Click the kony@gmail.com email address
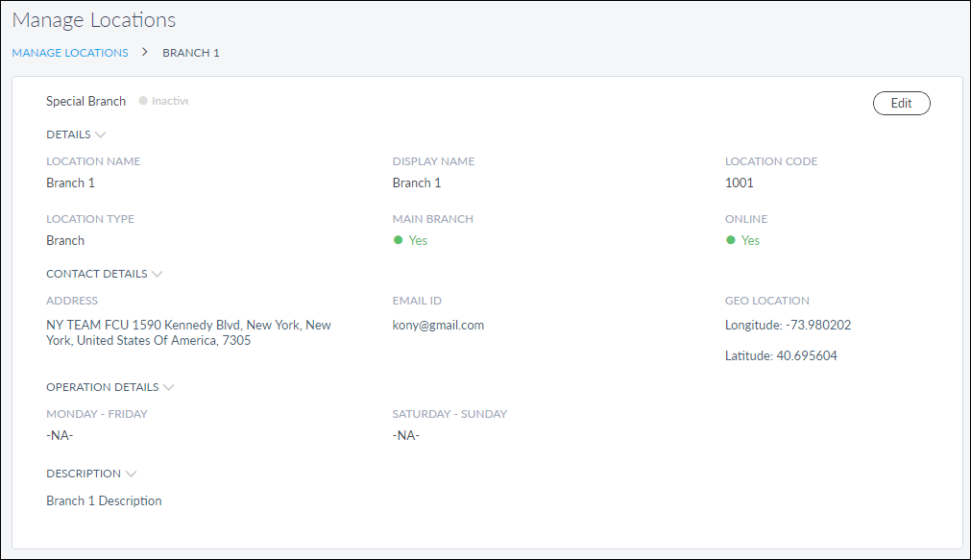The width and height of the screenshot is (971, 560). 438,325
